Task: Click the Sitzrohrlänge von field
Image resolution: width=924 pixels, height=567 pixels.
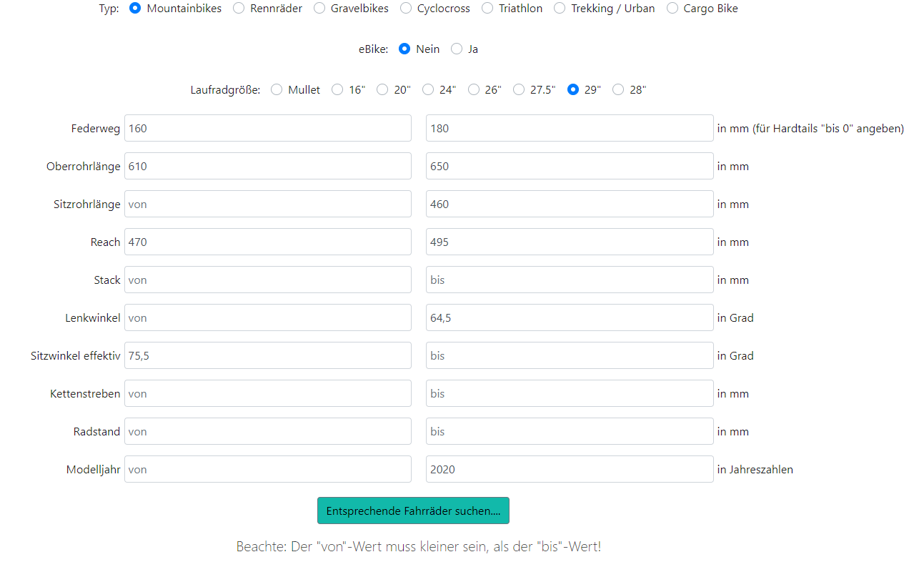Action: coord(268,204)
